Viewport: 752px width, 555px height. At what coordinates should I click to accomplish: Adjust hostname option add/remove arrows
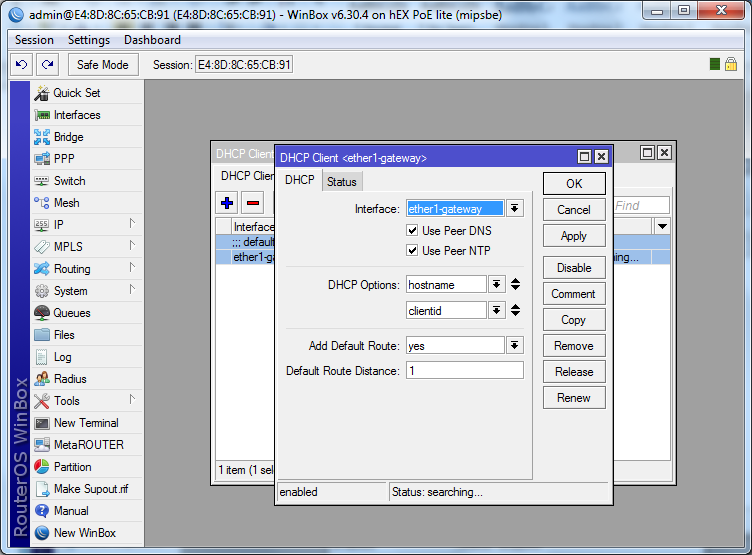(516, 284)
